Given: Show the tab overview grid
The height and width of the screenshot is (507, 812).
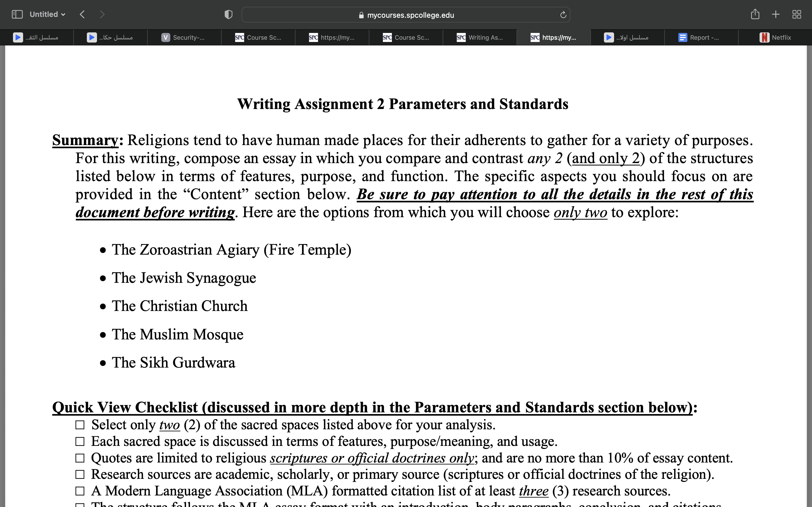Looking at the screenshot, I should [797, 14].
